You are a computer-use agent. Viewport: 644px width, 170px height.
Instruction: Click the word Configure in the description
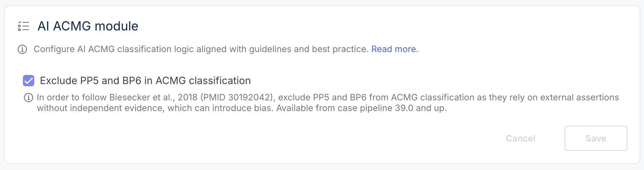(54, 49)
